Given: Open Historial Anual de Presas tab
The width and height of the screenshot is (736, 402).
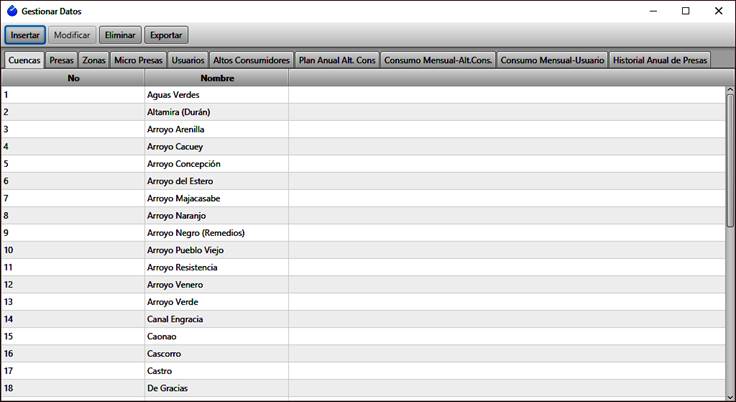Looking at the screenshot, I should tap(660, 60).
